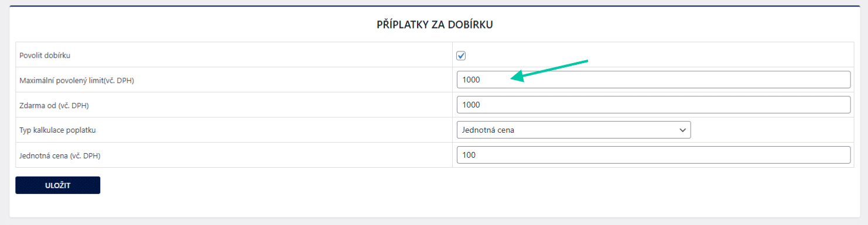Click the Jednotná cena (vč. DPH) row label
868x225 pixels.
pyautogui.click(x=64, y=155)
